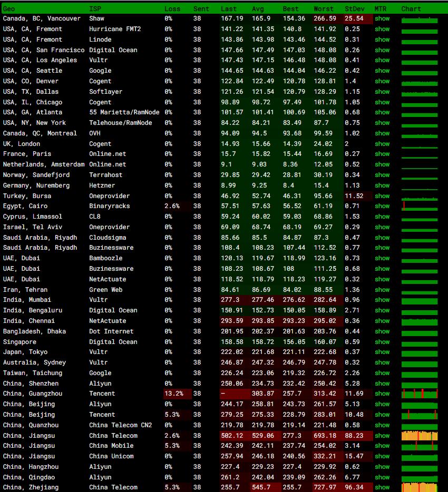Image resolution: width=448 pixels, height=492 pixels.
Task: Select the OVH ISP cell
Action: pyautogui.click(x=95, y=133)
